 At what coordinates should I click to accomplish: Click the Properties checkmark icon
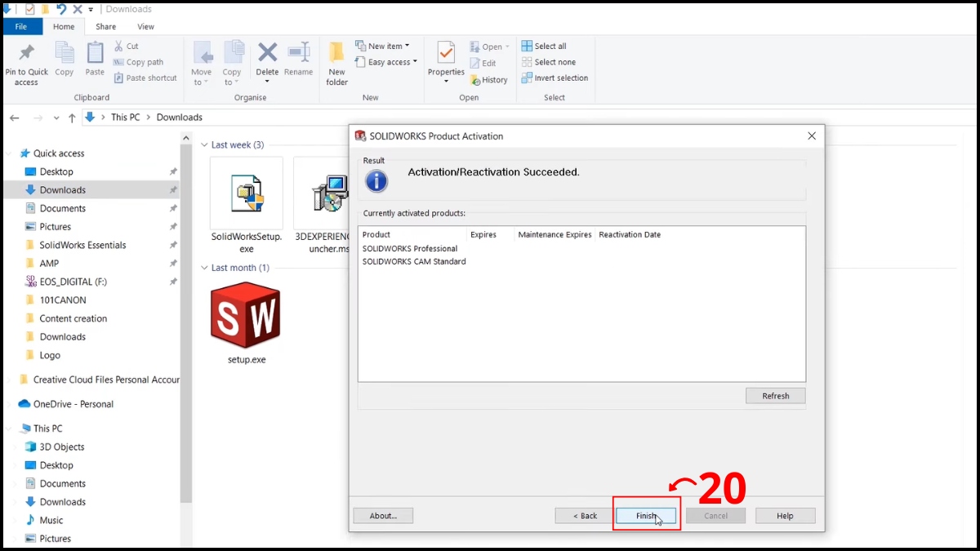[446, 53]
